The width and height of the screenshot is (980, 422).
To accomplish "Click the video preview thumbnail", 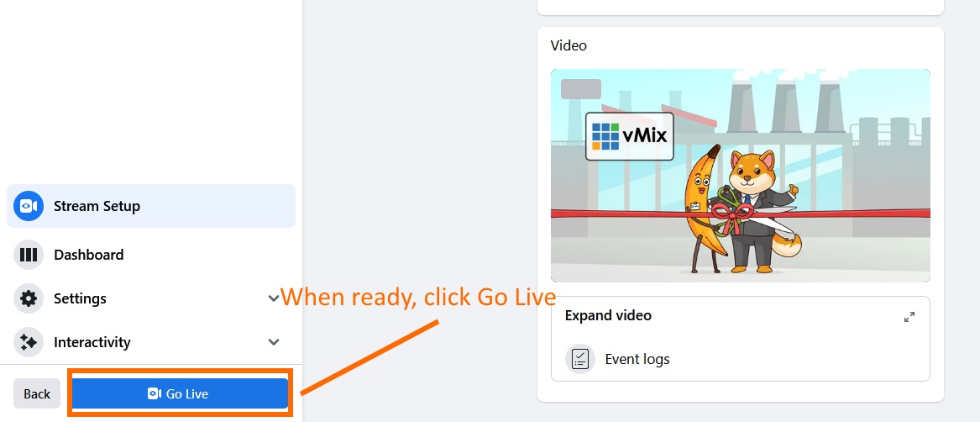I will [741, 176].
